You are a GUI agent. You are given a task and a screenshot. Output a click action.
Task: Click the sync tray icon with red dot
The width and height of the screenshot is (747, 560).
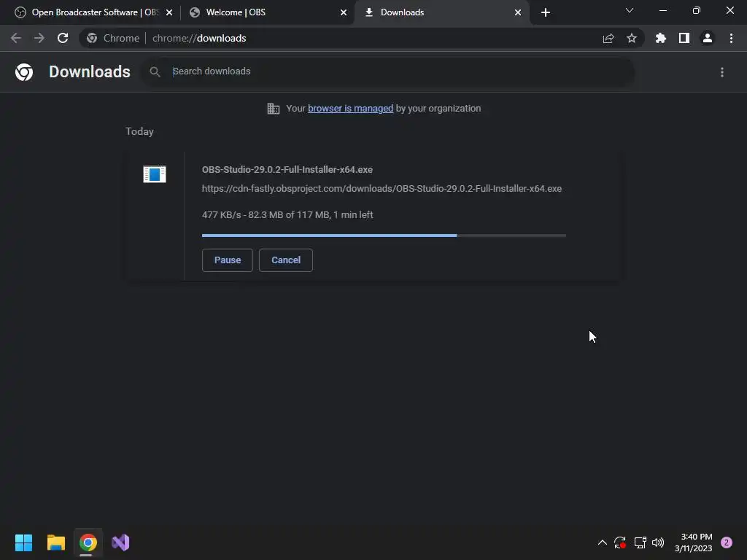(620, 542)
